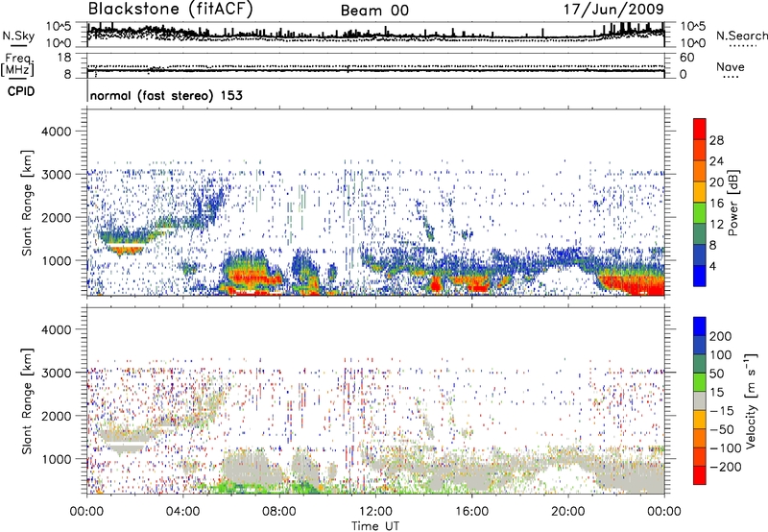This screenshot has height=532, width=768.
Task: Click the '200' value on Velocity colorbar
Action: tap(721, 336)
